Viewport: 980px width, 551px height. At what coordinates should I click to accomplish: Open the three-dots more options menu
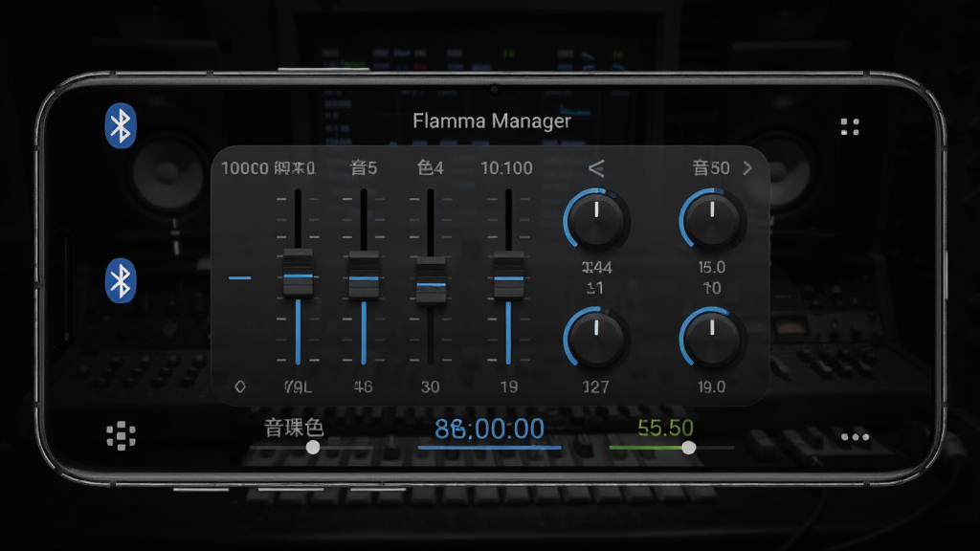pyautogui.click(x=855, y=436)
